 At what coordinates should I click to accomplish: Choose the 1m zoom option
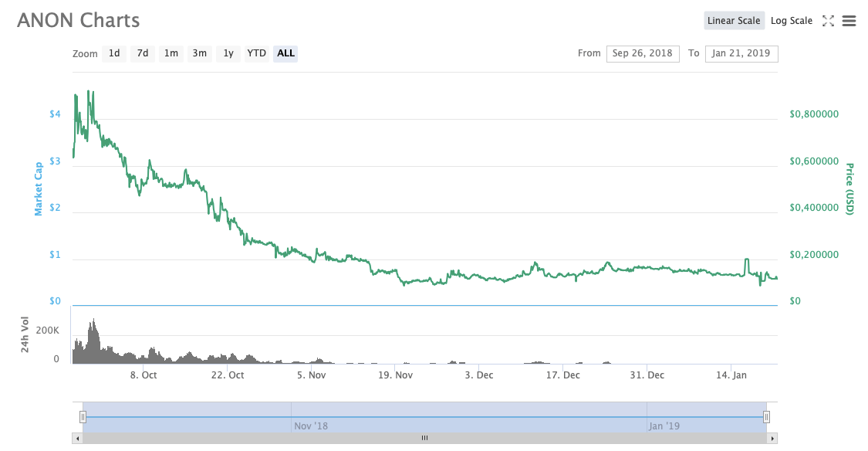tap(171, 53)
